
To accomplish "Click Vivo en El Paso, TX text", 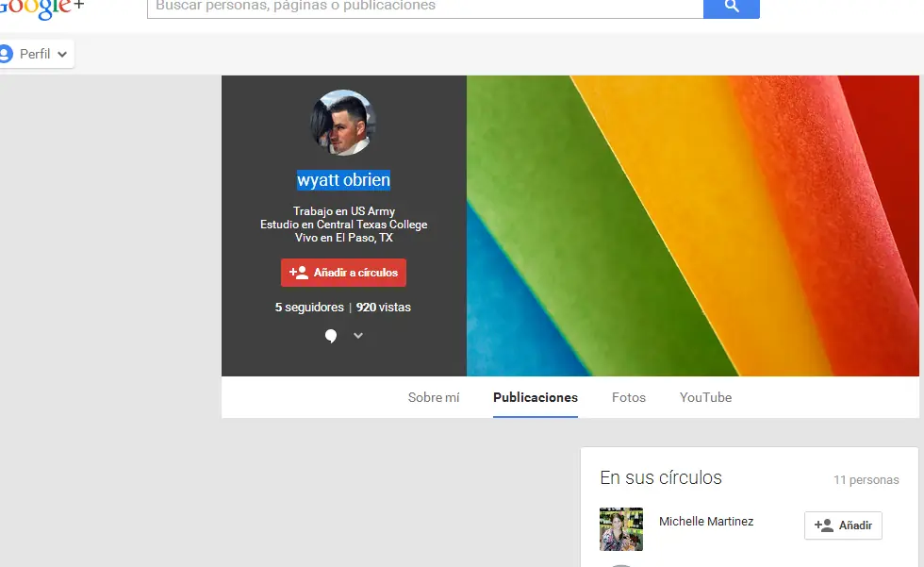I will pyautogui.click(x=344, y=238).
